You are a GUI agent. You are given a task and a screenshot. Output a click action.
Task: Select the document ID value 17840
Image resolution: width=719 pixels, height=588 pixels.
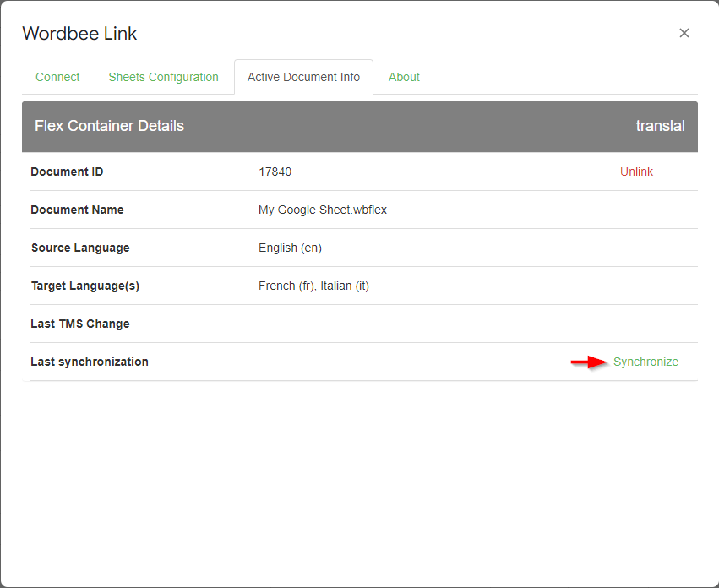click(x=275, y=171)
